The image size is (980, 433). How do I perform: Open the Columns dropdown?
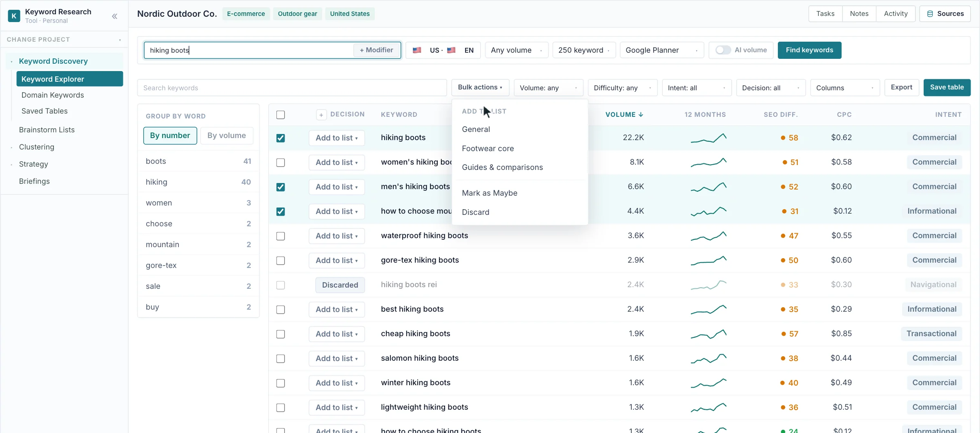pos(845,88)
